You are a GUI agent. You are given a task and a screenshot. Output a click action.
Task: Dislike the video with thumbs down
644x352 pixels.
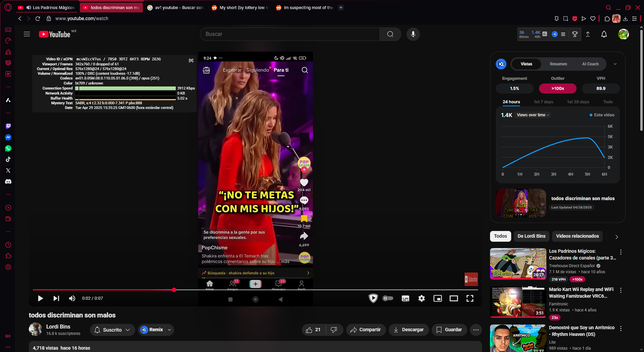coord(334,330)
